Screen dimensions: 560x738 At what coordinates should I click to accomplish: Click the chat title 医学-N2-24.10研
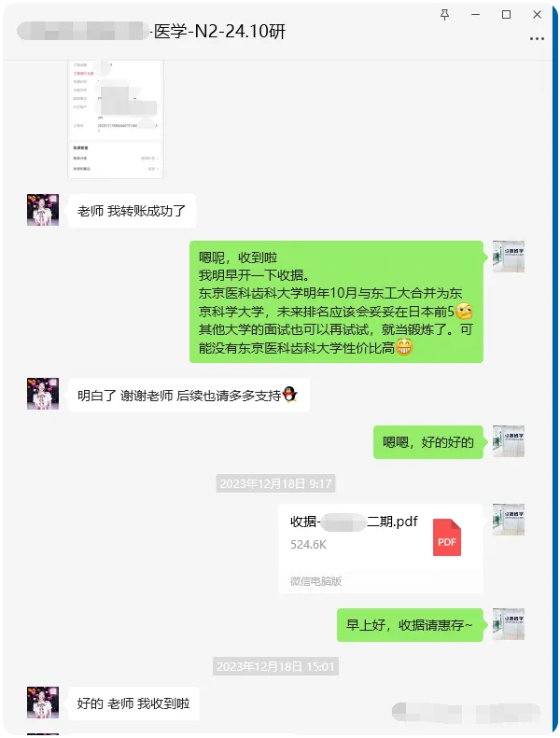pyautogui.click(x=219, y=32)
